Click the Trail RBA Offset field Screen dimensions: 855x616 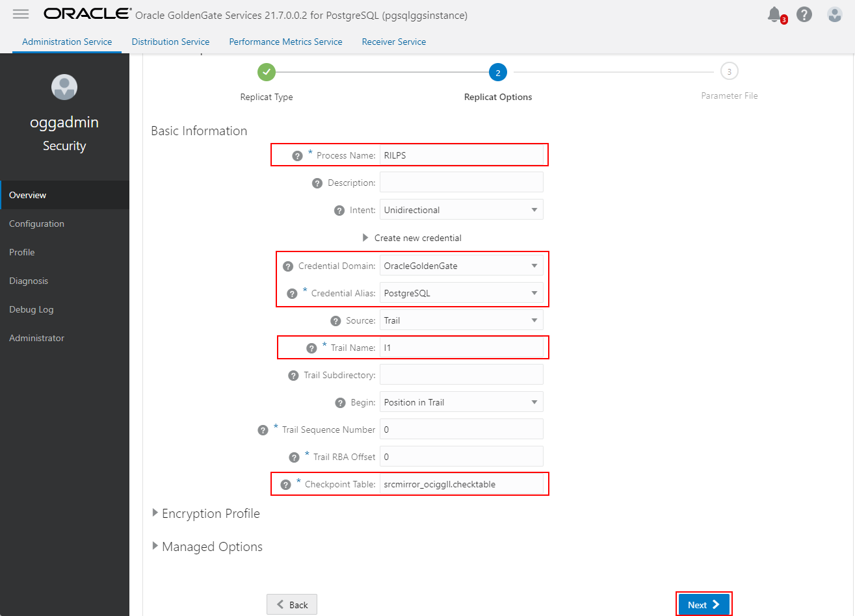click(x=462, y=457)
